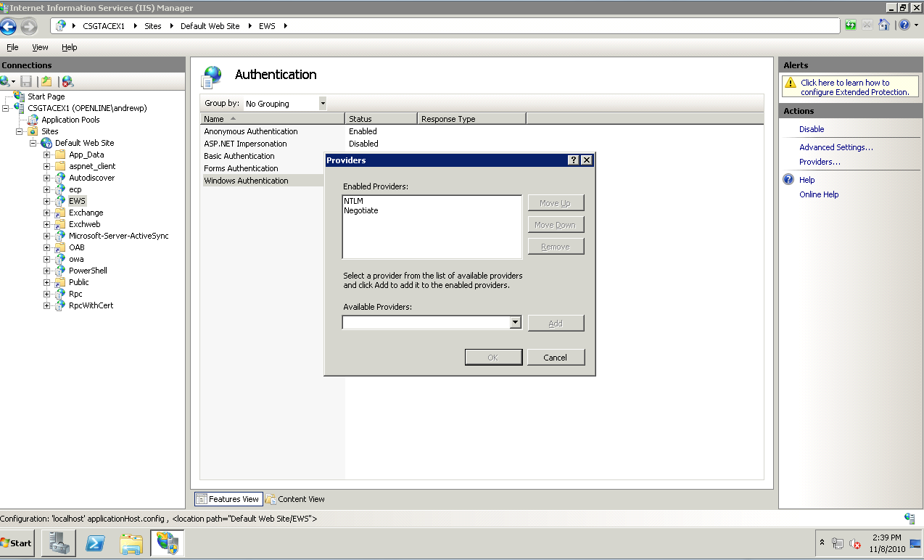924x560 pixels.
Task: Select Negotiate in Enabled Providers list
Action: pos(361,210)
